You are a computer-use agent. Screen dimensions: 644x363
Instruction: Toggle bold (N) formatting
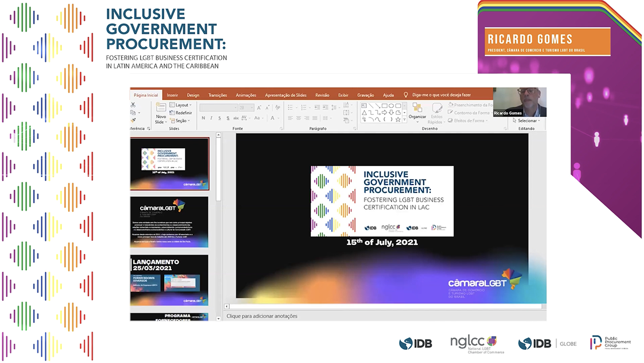point(204,118)
